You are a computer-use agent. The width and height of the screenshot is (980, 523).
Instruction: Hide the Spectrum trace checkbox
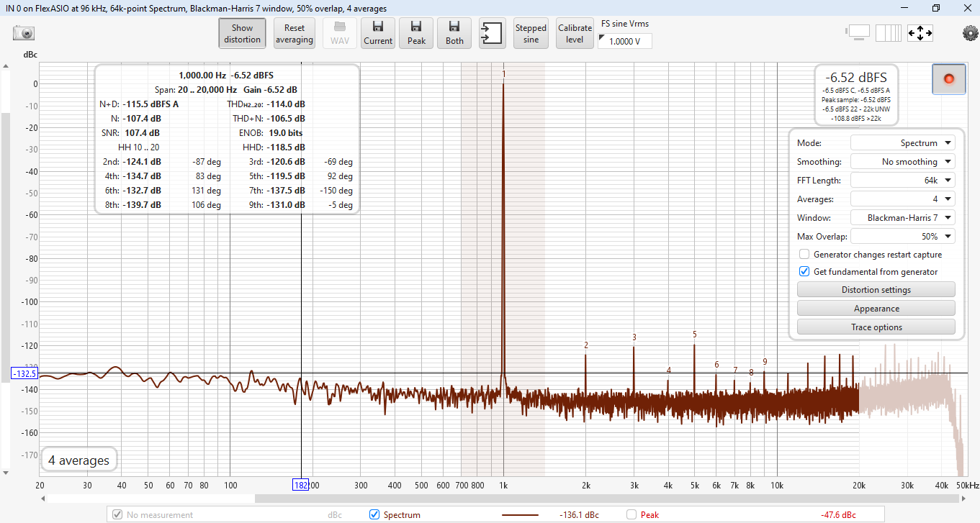374,514
